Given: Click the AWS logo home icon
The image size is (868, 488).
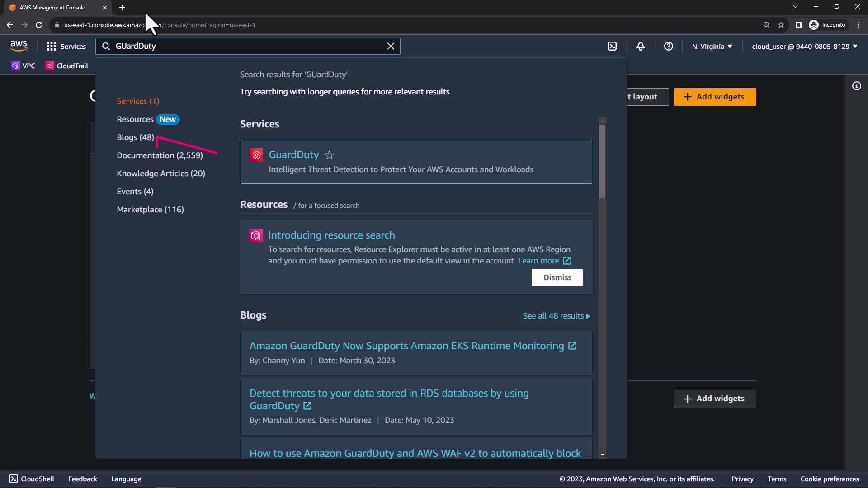Looking at the screenshot, I should click(19, 46).
